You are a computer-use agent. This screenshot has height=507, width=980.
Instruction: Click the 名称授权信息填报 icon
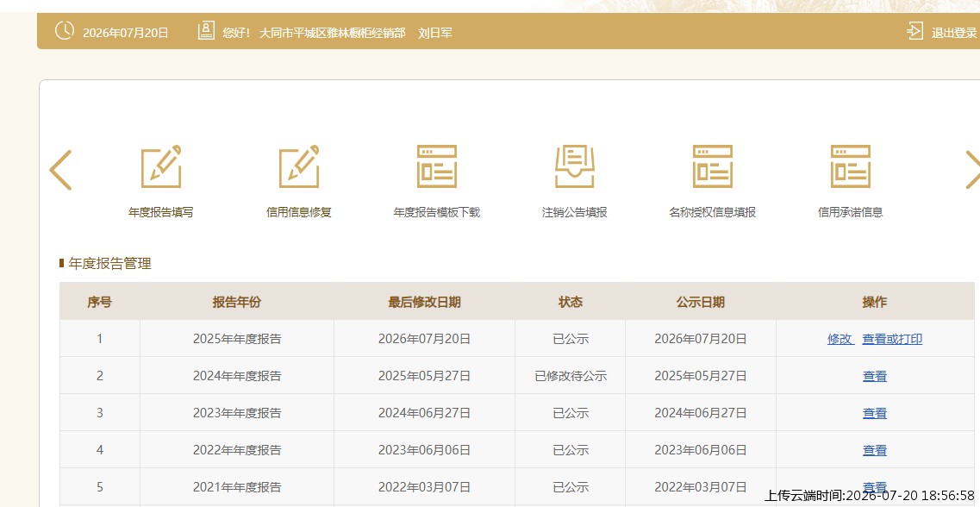click(x=713, y=166)
